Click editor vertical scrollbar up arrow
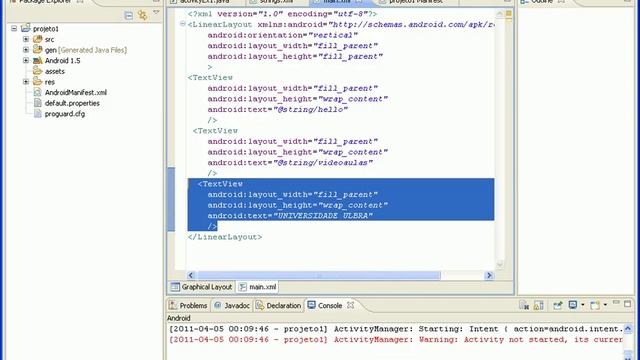This screenshot has height=360, width=640. tap(500, 14)
